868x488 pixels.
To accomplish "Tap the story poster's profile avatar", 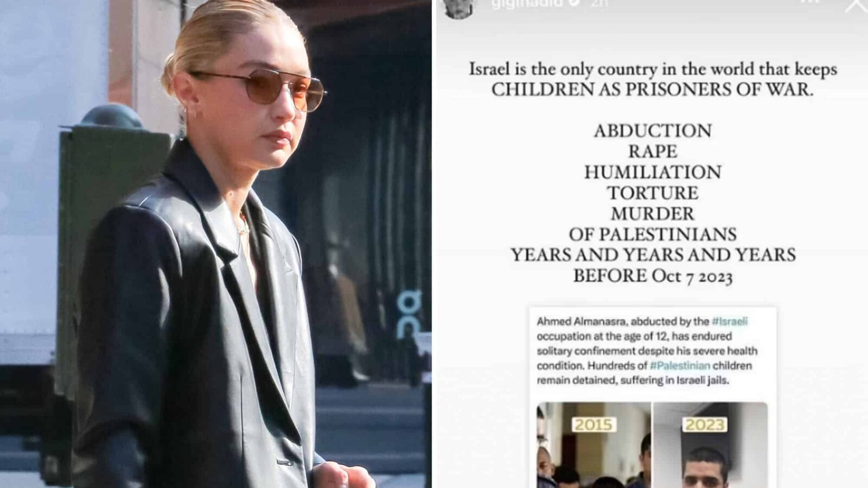I will tap(458, 8).
